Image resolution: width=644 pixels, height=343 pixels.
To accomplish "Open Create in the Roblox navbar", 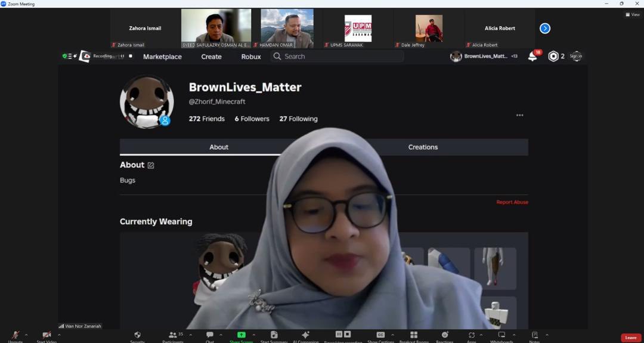I will (x=212, y=57).
